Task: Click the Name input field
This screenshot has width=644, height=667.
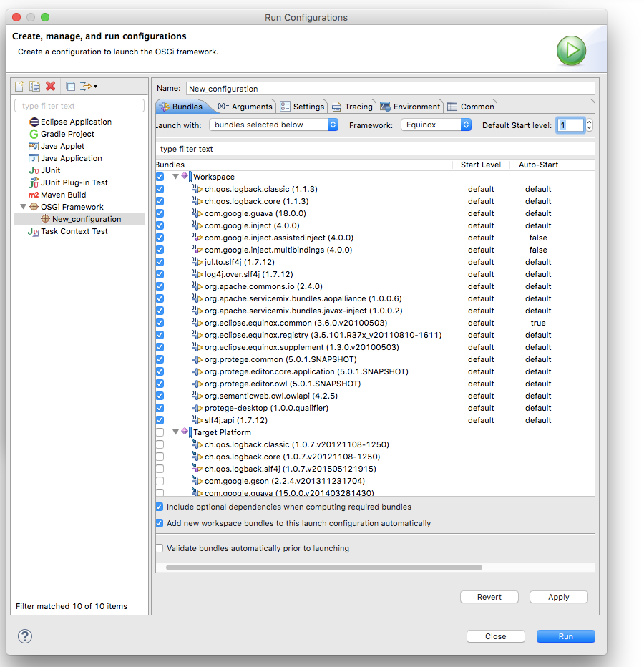Action: tap(390, 89)
